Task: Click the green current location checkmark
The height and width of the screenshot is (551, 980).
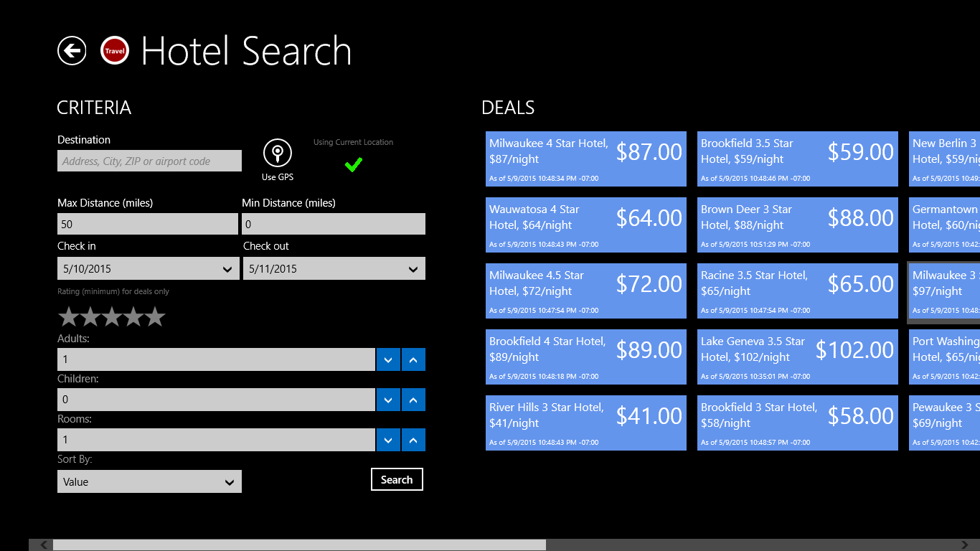Action: [x=353, y=165]
